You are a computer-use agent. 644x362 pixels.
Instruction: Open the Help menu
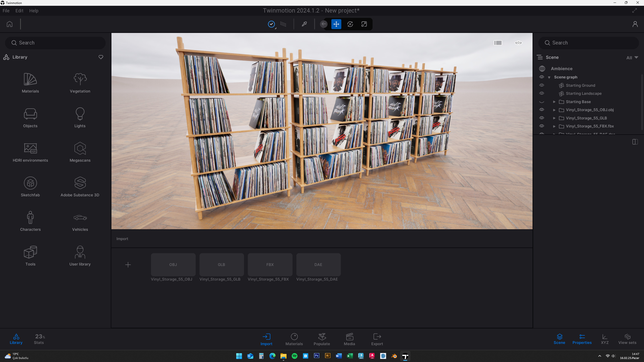[34, 11]
